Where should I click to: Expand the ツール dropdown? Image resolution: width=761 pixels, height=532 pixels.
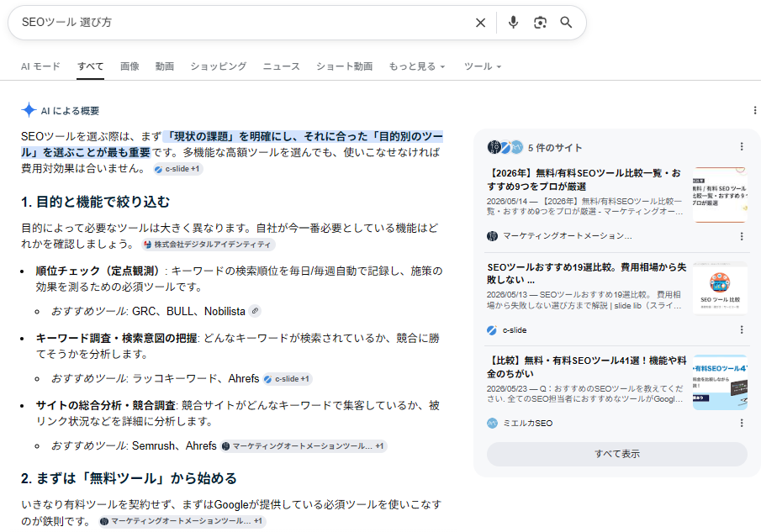[x=483, y=66]
